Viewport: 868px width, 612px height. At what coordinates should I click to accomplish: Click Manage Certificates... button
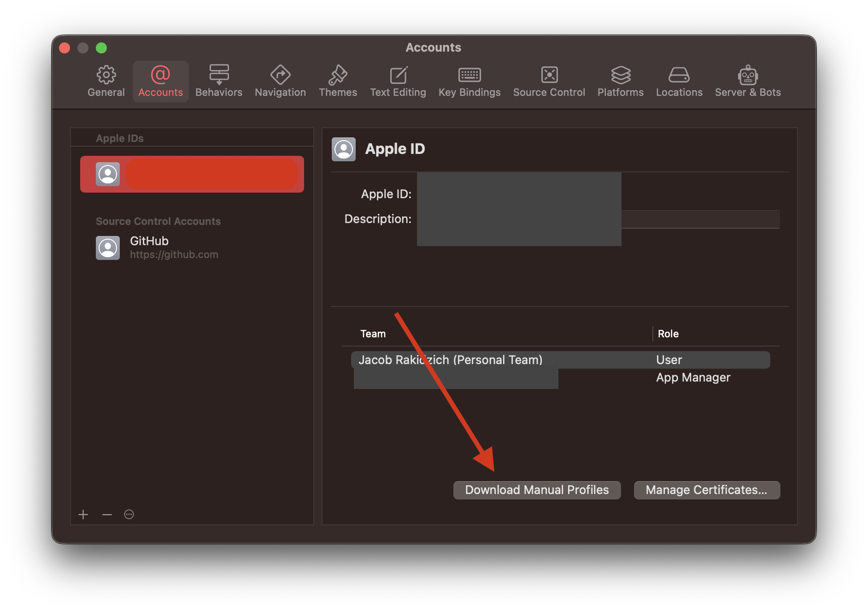[707, 490]
